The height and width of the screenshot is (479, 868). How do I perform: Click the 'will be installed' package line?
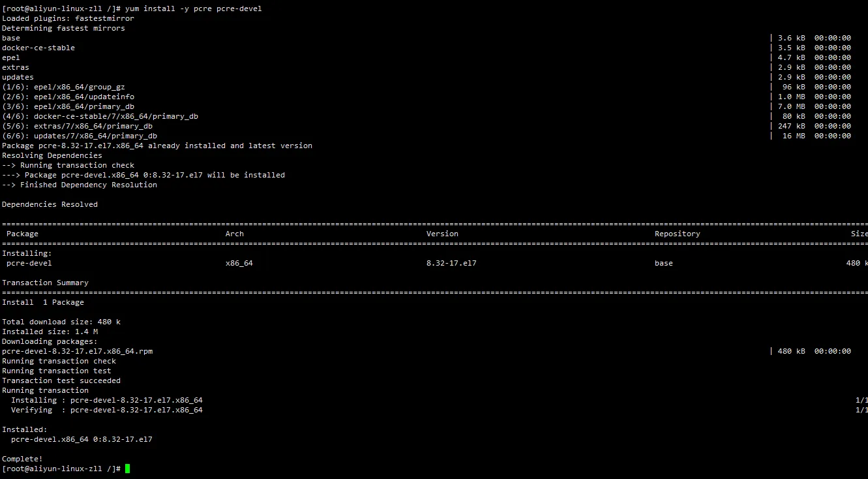[x=143, y=175]
